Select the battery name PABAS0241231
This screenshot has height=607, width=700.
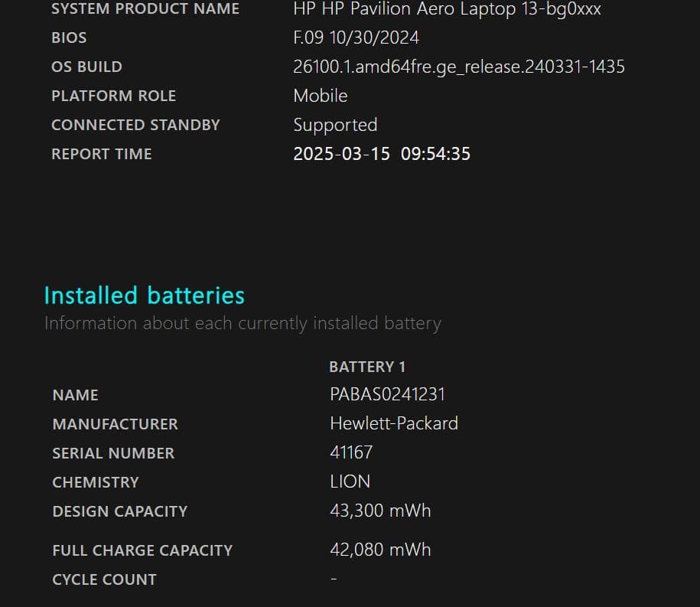(387, 395)
